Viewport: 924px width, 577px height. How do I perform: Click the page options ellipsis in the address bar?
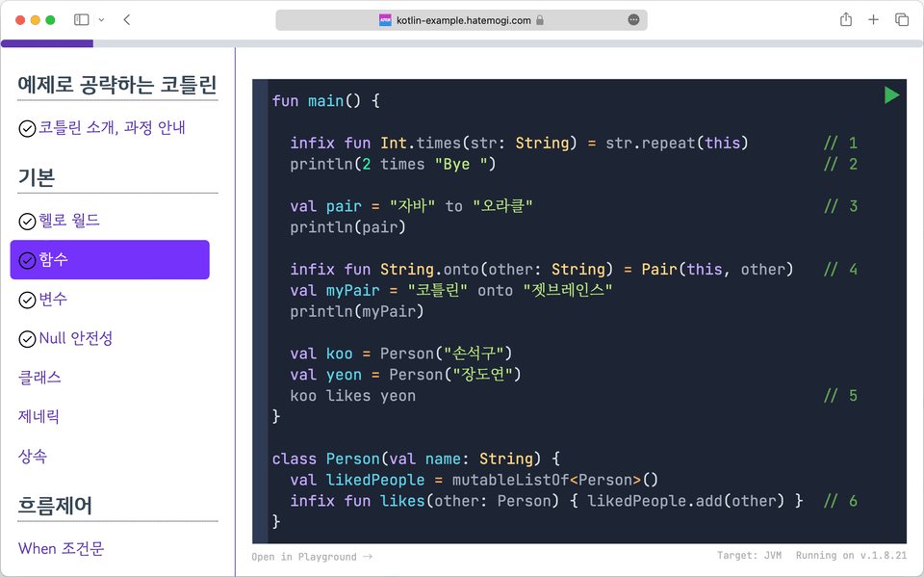pos(633,20)
